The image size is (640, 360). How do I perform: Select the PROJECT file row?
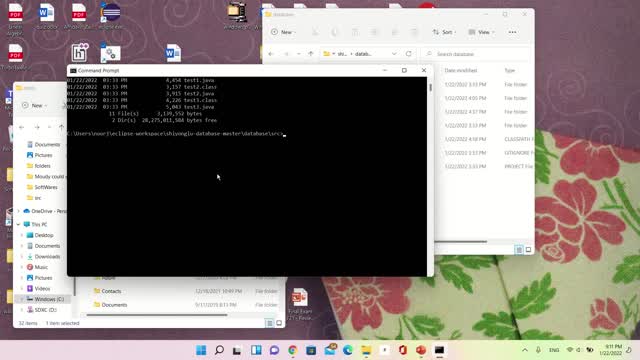(x=484, y=167)
